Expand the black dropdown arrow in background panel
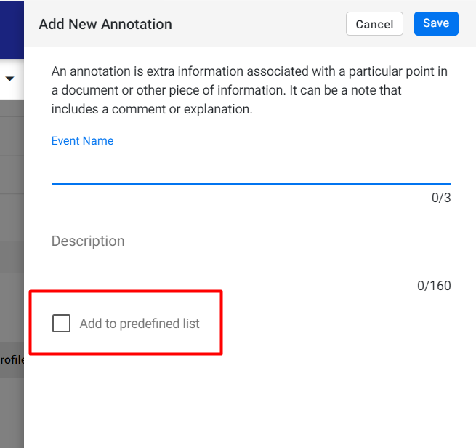Image resolution: width=476 pixels, height=448 pixels. [x=9, y=79]
